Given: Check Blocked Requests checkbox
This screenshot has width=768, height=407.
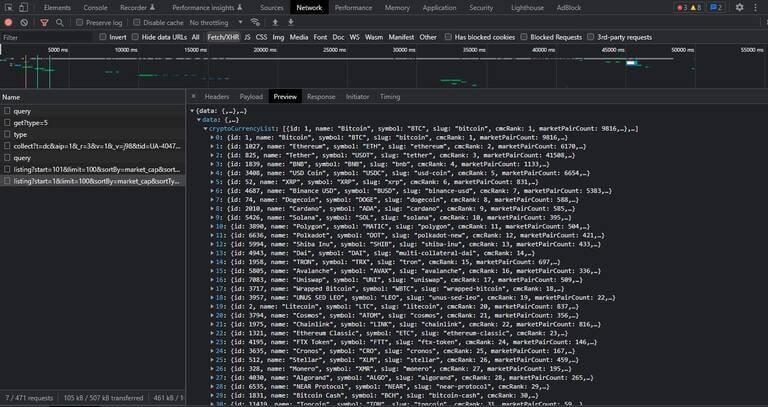Looking at the screenshot, I should pos(524,37).
